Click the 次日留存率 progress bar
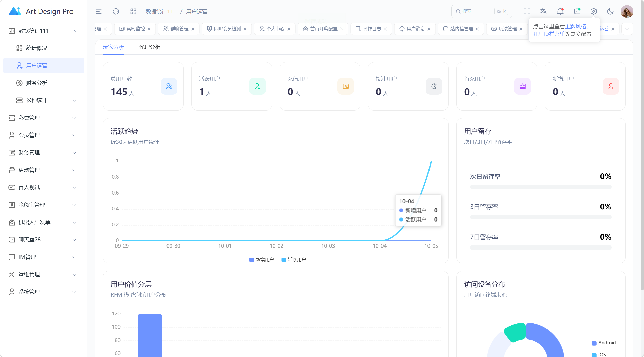 click(x=541, y=187)
